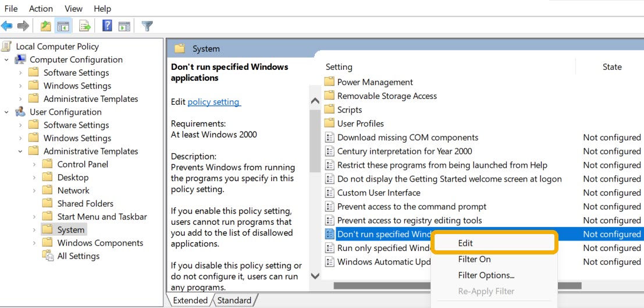
Task: Click Not configured state for Custom User Interface
Action: tap(611, 193)
